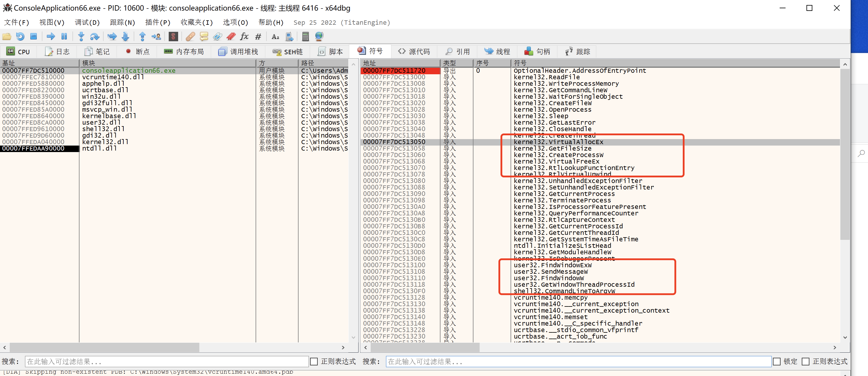Enable module search regex checkbox
The height and width of the screenshot is (376, 868).
click(314, 362)
